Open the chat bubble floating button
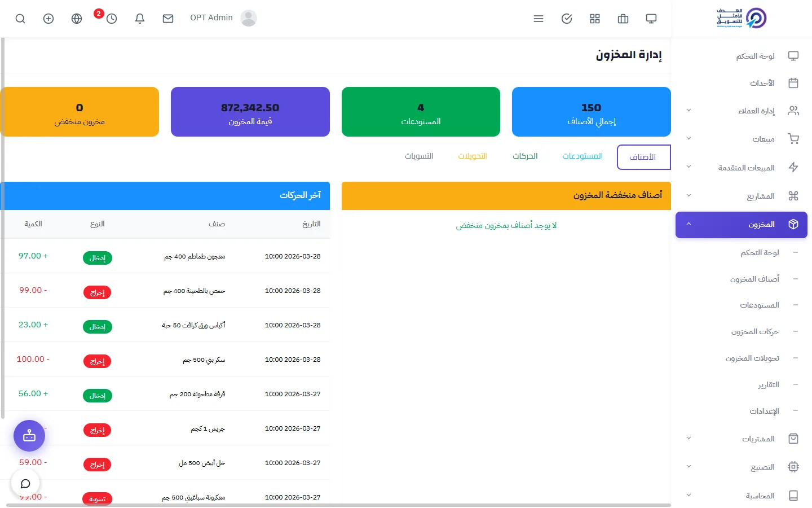This screenshot has height=508, width=812. pyautogui.click(x=25, y=484)
